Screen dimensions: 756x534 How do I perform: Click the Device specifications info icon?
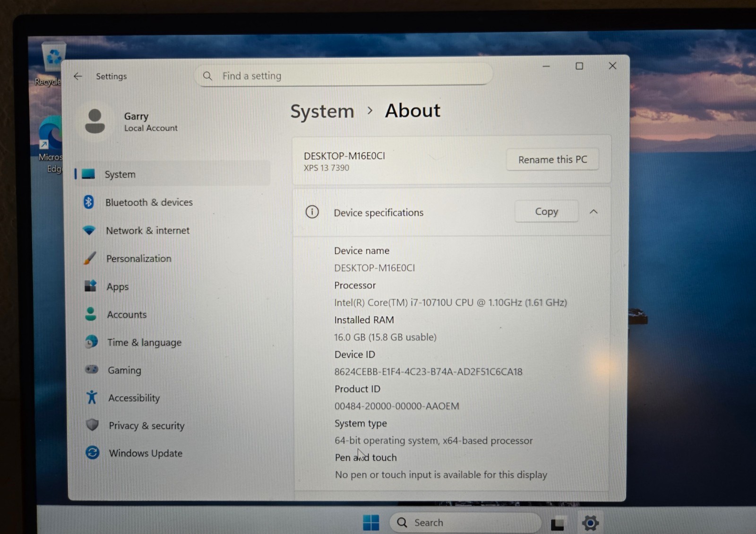point(312,212)
